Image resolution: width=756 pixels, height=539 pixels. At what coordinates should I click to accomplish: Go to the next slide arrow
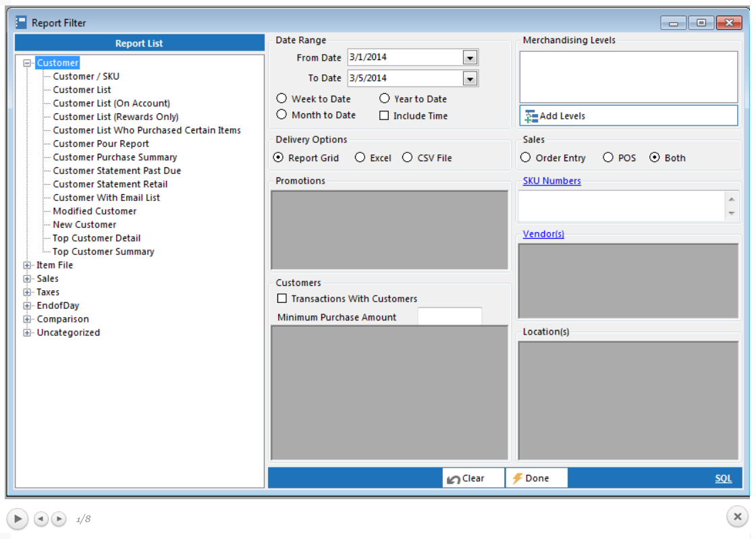[59, 519]
